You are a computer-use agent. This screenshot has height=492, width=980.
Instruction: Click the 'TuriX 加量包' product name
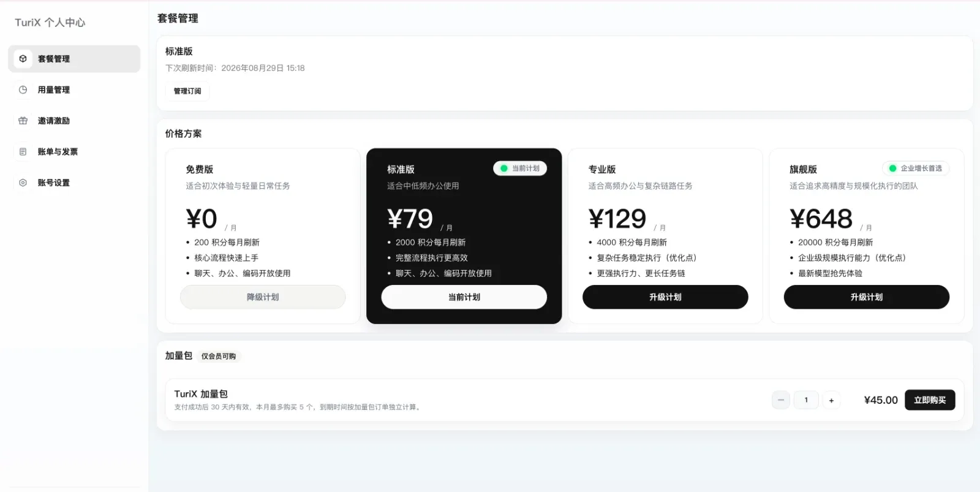[x=201, y=394]
